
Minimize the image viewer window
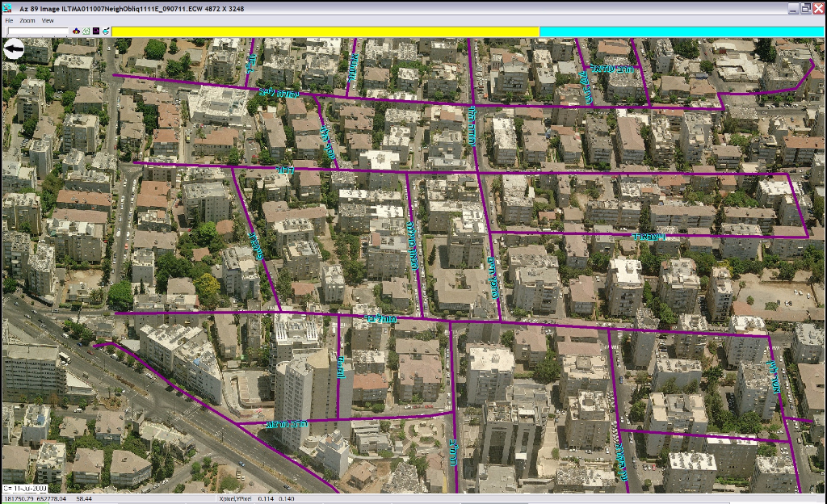[x=791, y=8]
